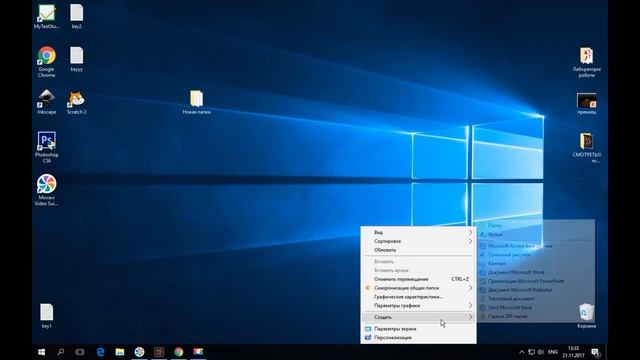Open Графические характеристики... from context menu
The height and width of the screenshot is (360, 640).
[x=418, y=297]
